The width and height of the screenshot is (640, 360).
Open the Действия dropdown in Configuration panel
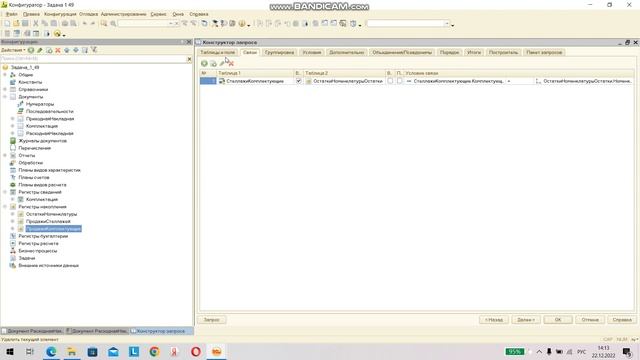(x=13, y=50)
